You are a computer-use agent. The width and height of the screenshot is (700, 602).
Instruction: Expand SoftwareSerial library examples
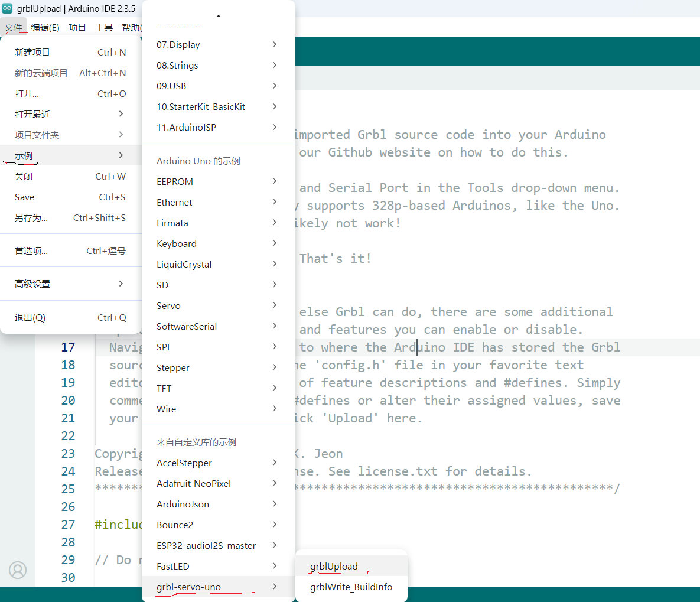point(219,327)
